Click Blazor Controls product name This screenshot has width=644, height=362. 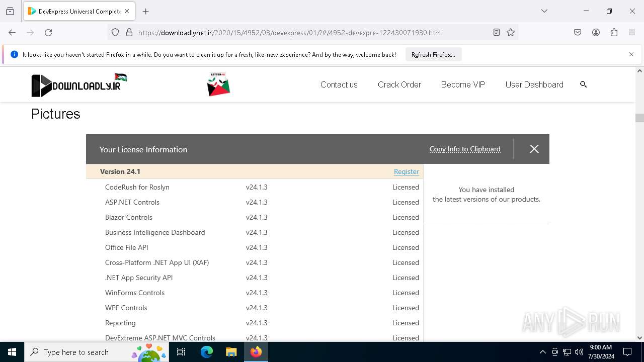tap(129, 217)
